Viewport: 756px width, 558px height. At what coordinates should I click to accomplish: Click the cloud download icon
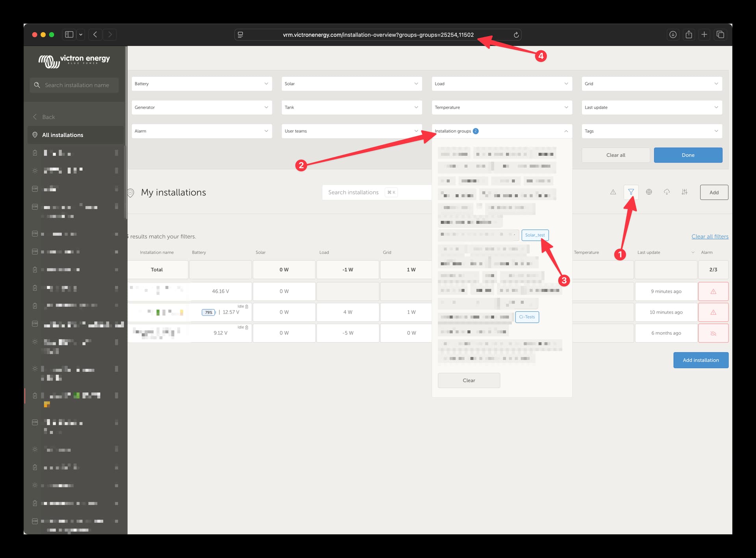tap(667, 192)
